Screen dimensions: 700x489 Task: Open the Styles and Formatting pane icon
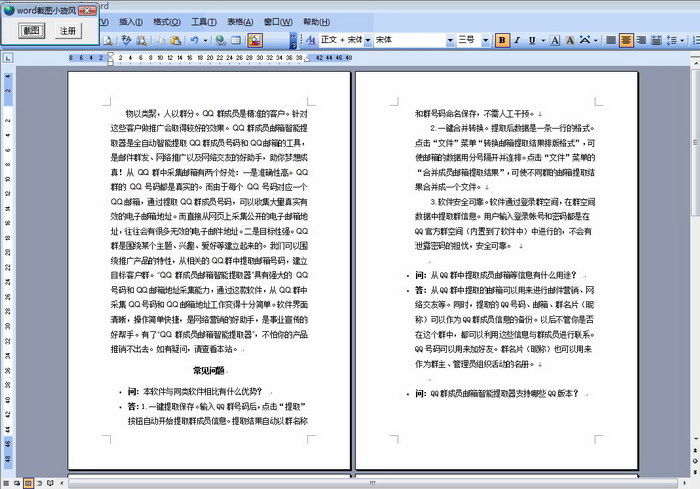click(311, 40)
